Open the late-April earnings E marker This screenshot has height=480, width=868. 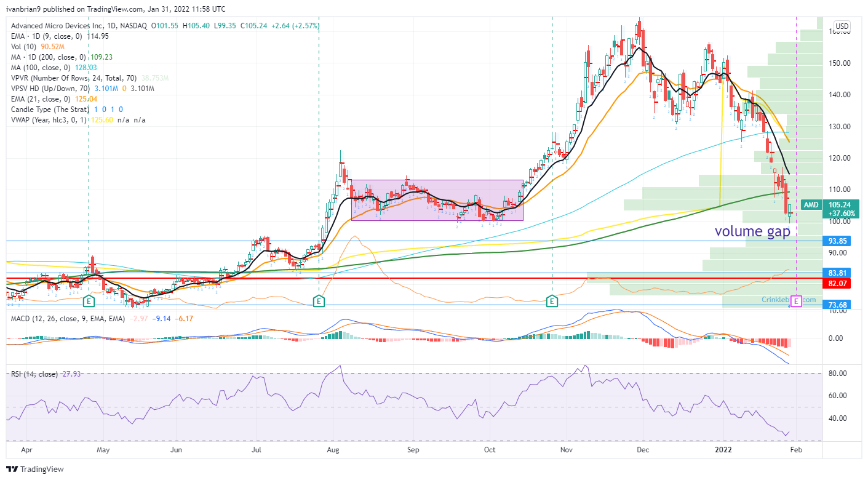pos(89,302)
